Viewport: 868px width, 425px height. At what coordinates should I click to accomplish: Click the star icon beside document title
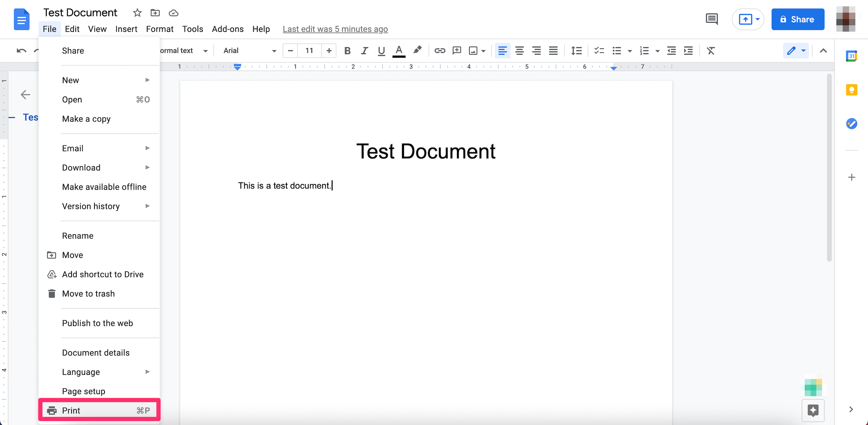pos(137,13)
